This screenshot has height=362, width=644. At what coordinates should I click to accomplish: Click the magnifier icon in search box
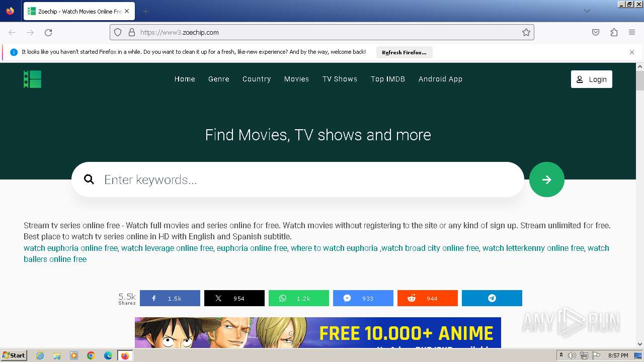89,179
